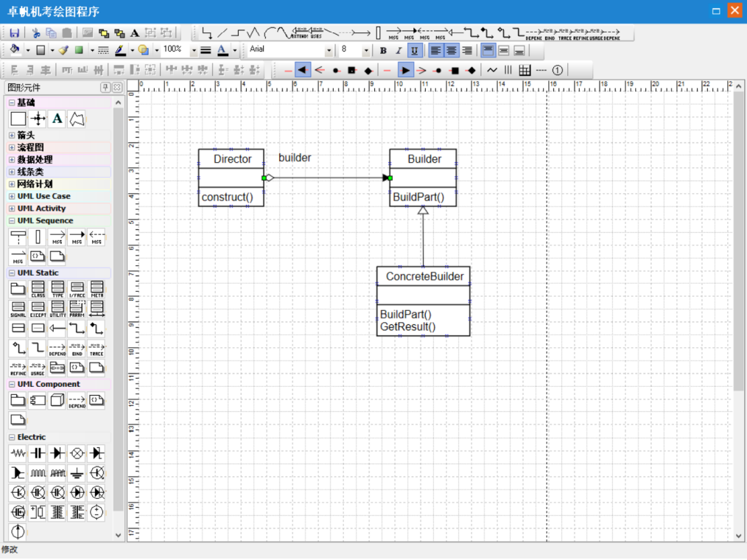Select the META metaclass shape
The image size is (747, 560).
[97, 289]
